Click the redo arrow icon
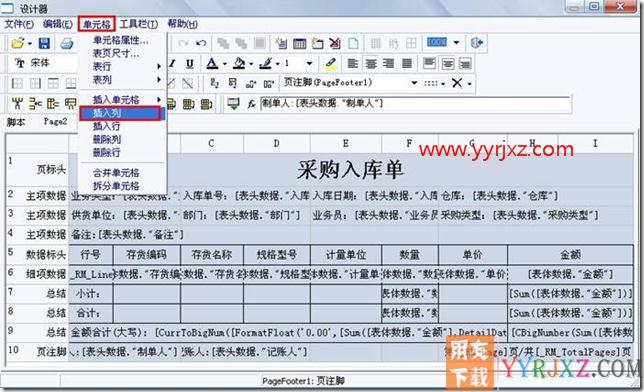 tap(183, 43)
